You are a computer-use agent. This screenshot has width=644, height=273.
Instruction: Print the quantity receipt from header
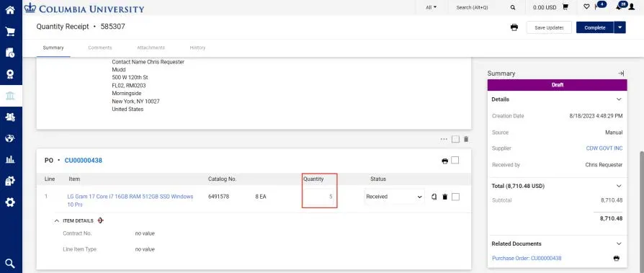coord(514,27)
